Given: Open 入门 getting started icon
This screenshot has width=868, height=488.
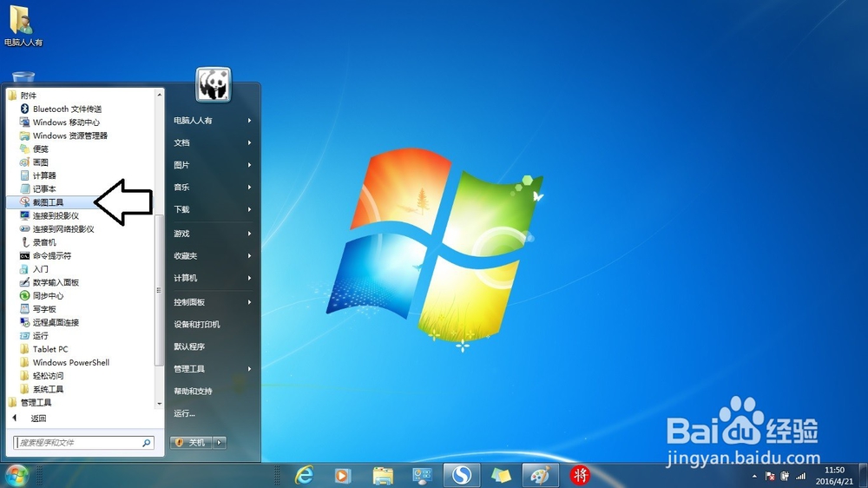Looking at the screenshot, I should click(24, 269).
